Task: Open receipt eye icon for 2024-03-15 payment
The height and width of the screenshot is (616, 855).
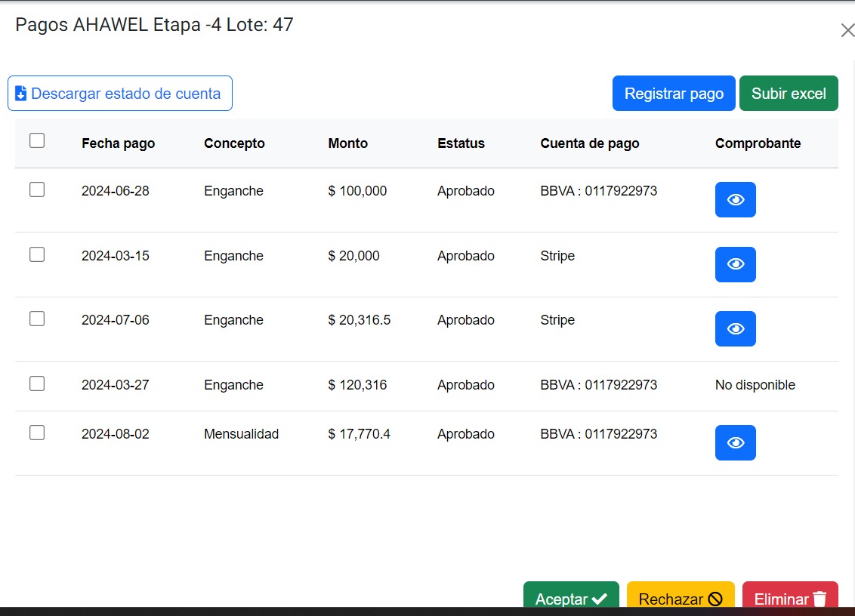Action: [735, 264]
